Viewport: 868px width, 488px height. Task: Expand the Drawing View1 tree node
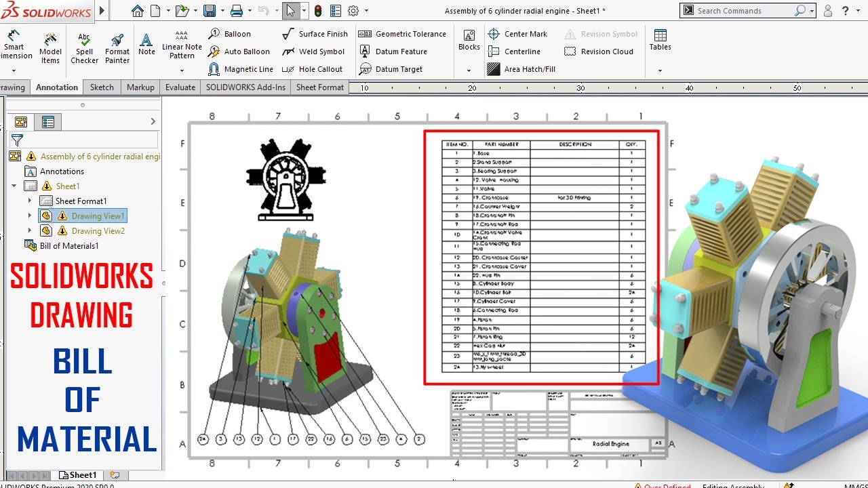pyautogui.click(x=29, y=216)
